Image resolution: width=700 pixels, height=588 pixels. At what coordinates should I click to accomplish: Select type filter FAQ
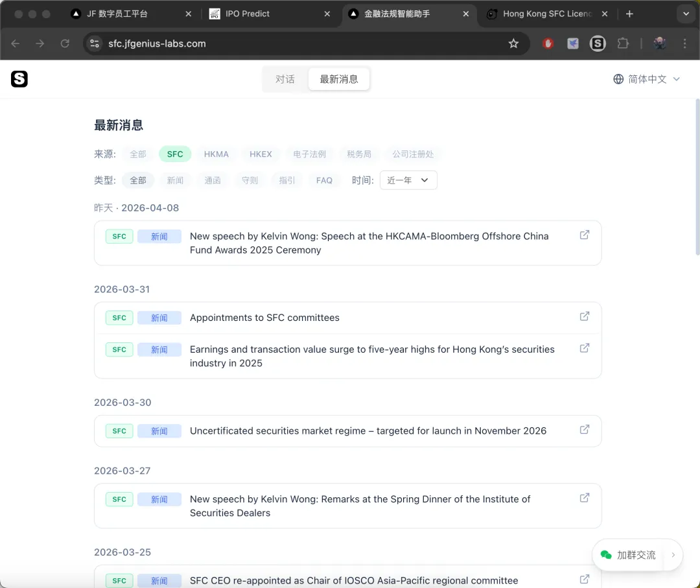coord(324,180)
